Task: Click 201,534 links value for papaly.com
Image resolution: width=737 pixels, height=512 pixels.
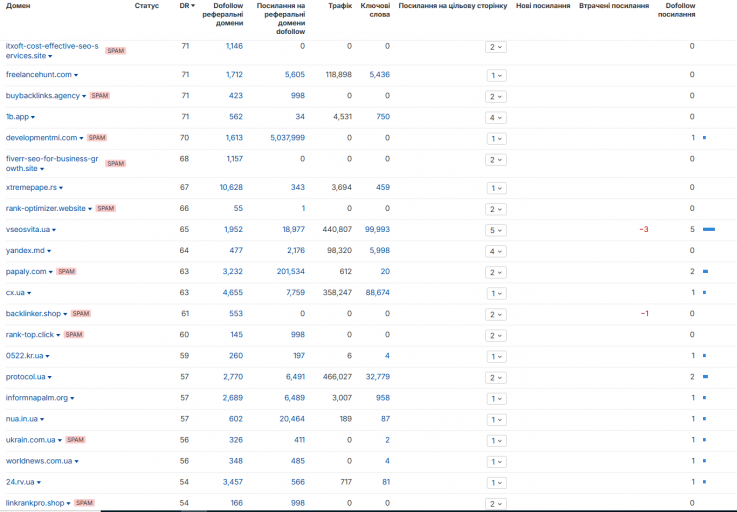Action: (x=290, y=271)
